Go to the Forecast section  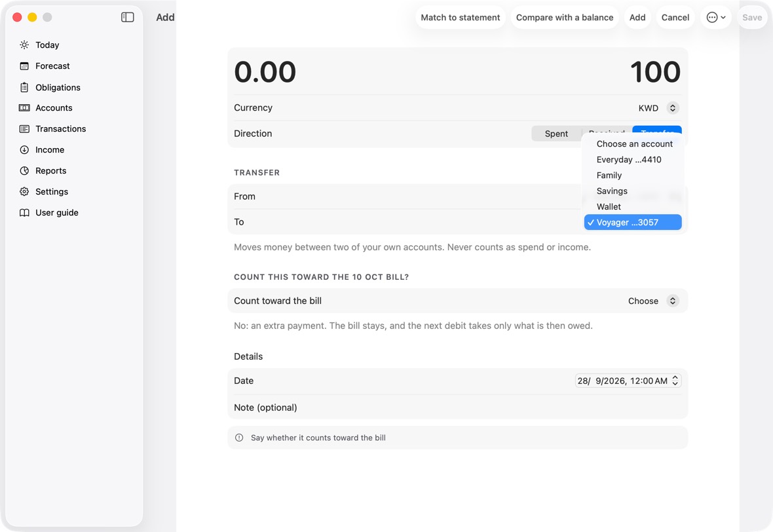point(53,66)
